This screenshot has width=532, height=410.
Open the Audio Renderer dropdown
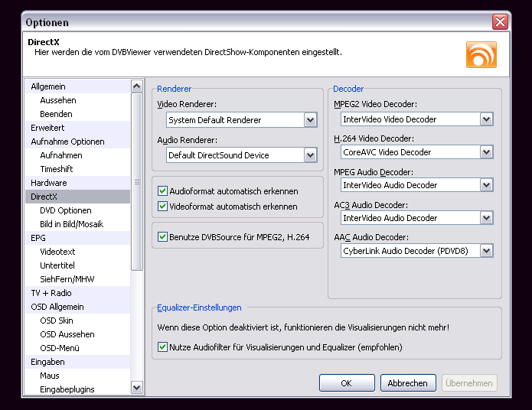[x=310, y=155]
